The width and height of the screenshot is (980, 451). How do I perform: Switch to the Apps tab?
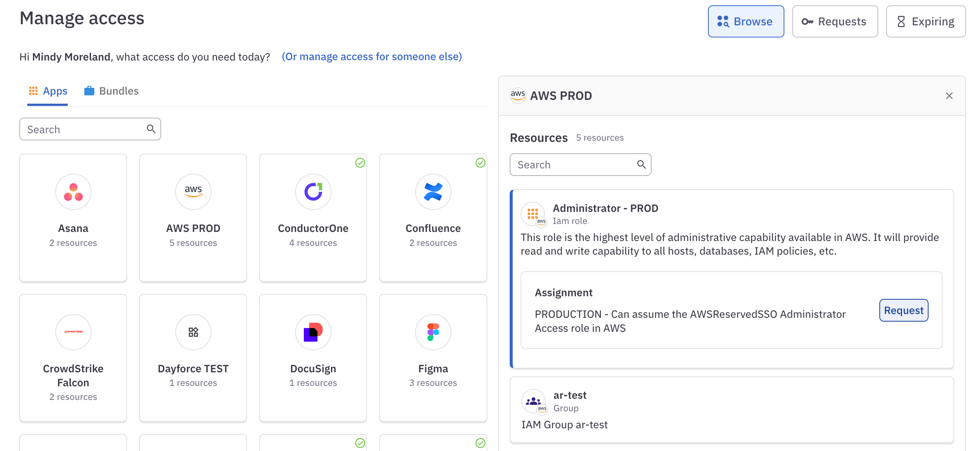point(48,91)
